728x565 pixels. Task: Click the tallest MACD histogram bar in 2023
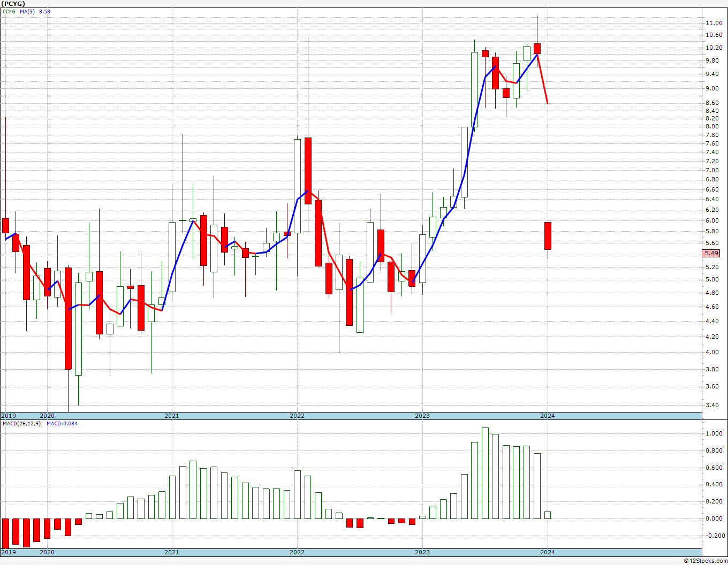485,473
